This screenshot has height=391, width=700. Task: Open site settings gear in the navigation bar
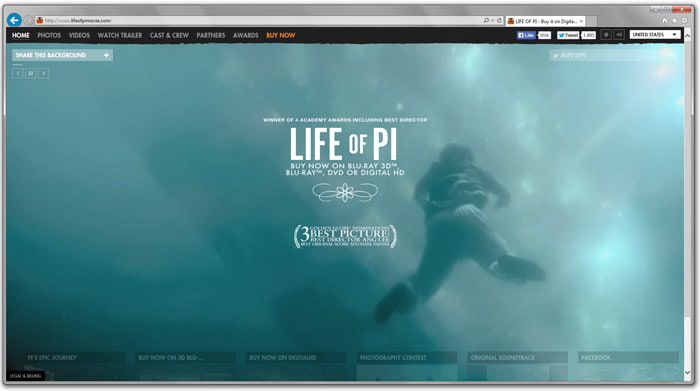click(606, 34)
